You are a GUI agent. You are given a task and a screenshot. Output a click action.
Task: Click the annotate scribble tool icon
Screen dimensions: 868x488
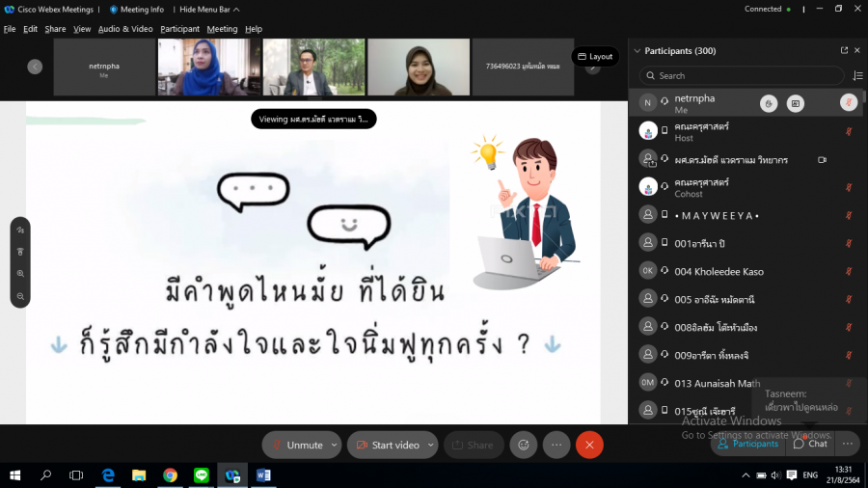click(20, 230)
